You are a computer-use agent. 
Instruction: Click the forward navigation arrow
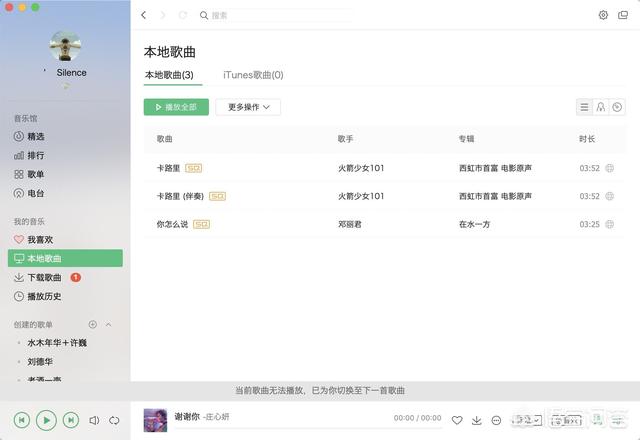pos(163,15)
